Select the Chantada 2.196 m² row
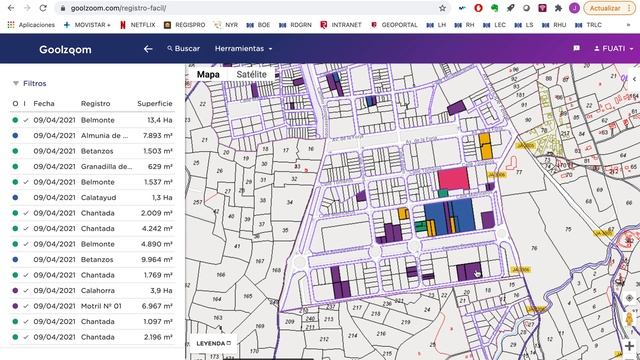640x360 pixels. click(x=93, y=337)
